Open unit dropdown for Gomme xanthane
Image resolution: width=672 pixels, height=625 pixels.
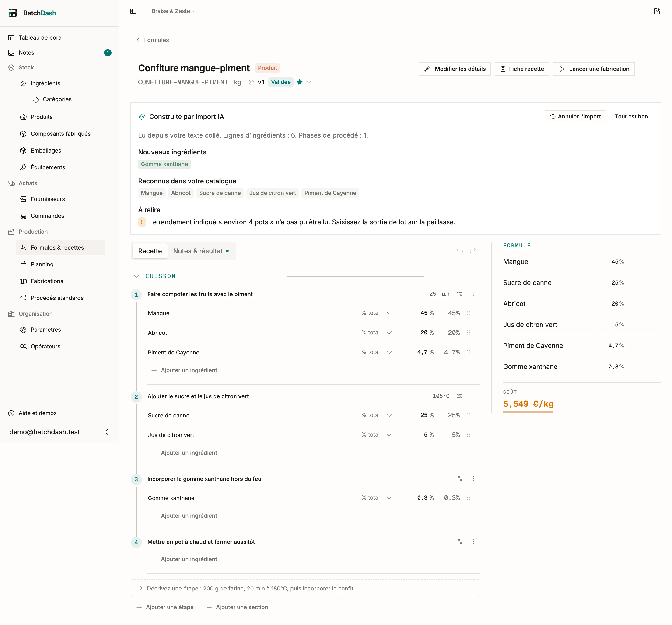tap(377, 498)
